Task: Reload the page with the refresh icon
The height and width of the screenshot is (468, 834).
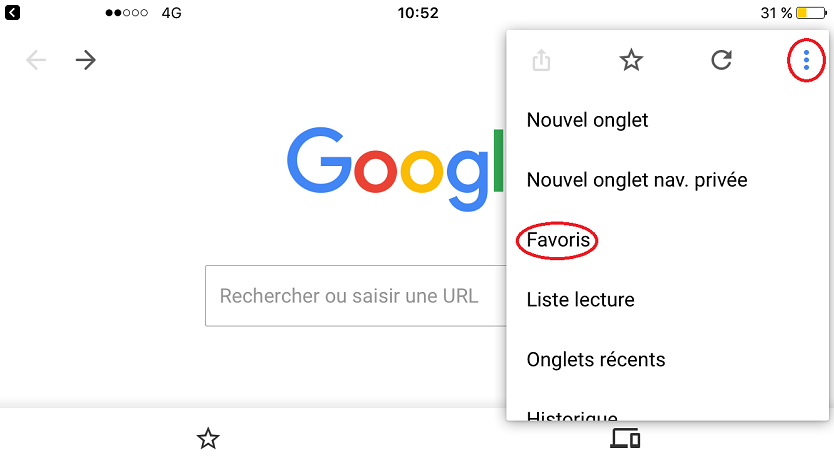Action: coord(721,61)
